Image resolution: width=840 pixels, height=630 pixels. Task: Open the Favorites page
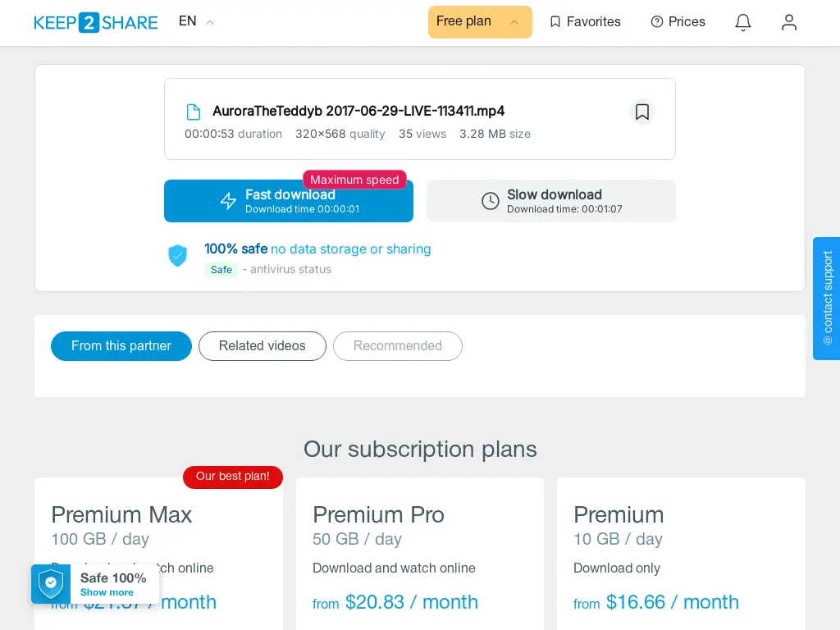point(585,22)
